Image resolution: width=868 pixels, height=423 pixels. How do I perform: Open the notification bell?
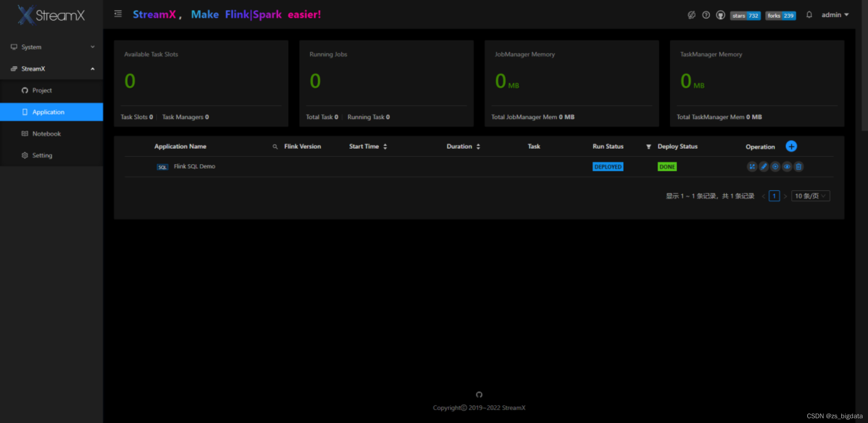[x=809, y=15]
